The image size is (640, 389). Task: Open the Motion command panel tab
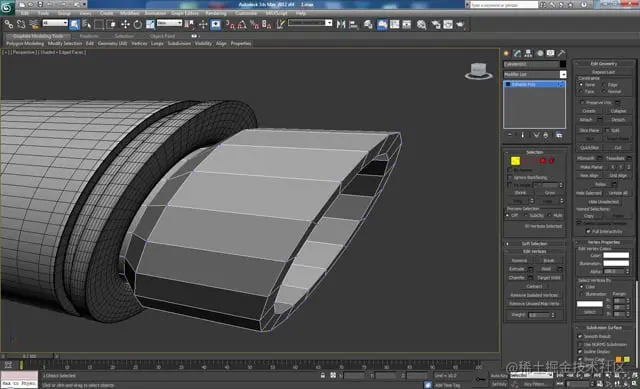(x=540, y=53)
